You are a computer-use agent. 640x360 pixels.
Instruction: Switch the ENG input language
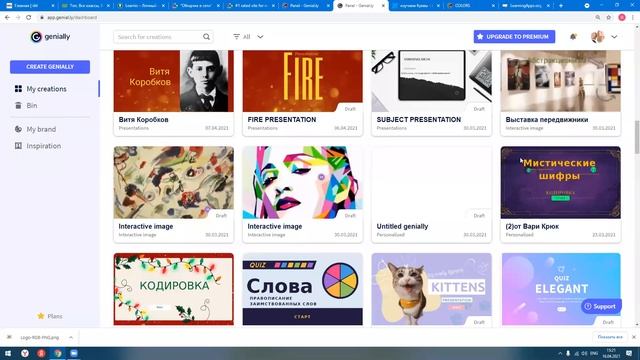tap(594, 353)
